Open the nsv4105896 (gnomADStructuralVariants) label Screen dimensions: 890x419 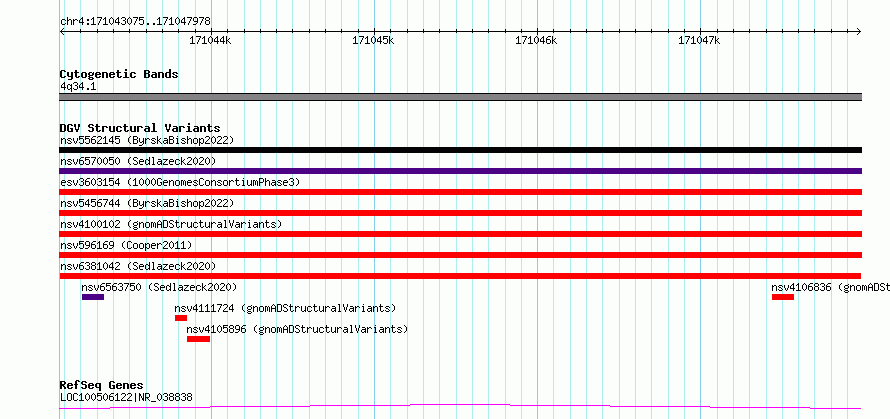(x=297, y=329)
